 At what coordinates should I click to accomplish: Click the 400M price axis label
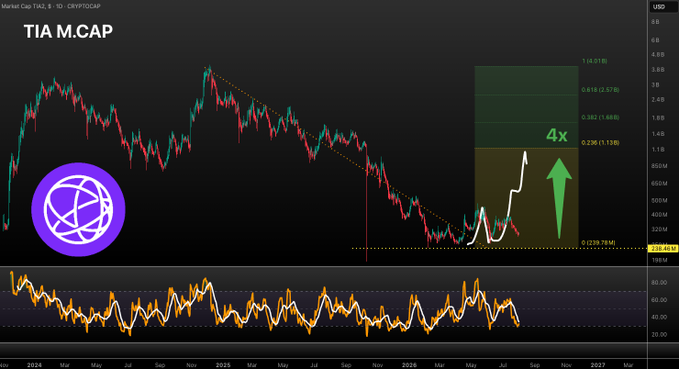coord(659,214)
